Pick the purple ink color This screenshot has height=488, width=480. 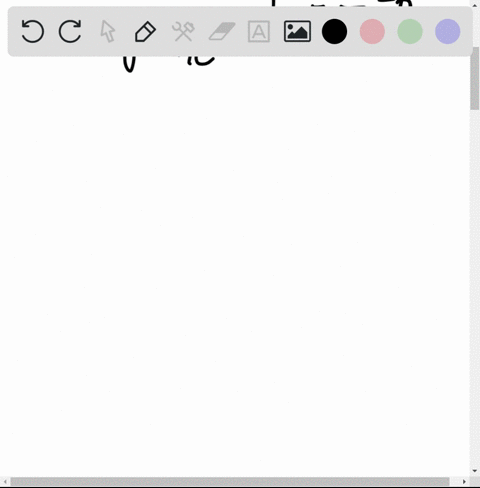click(x=448, y=31)
